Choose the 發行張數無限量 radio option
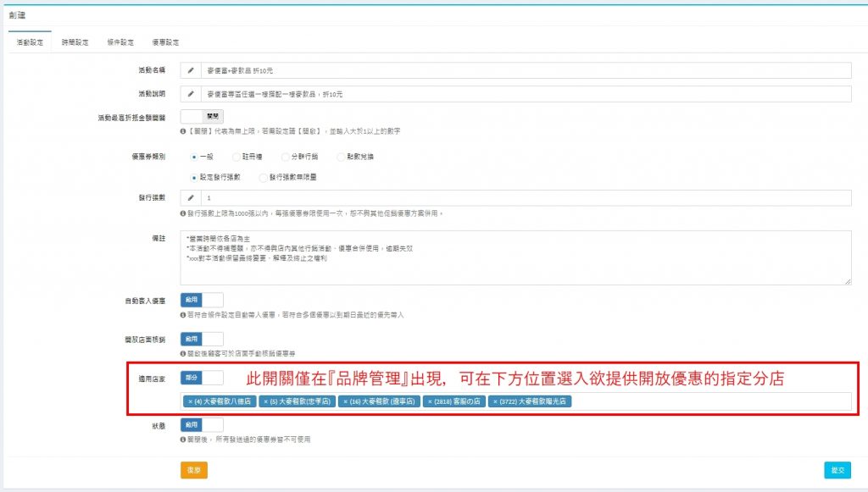 coord(263,178)
